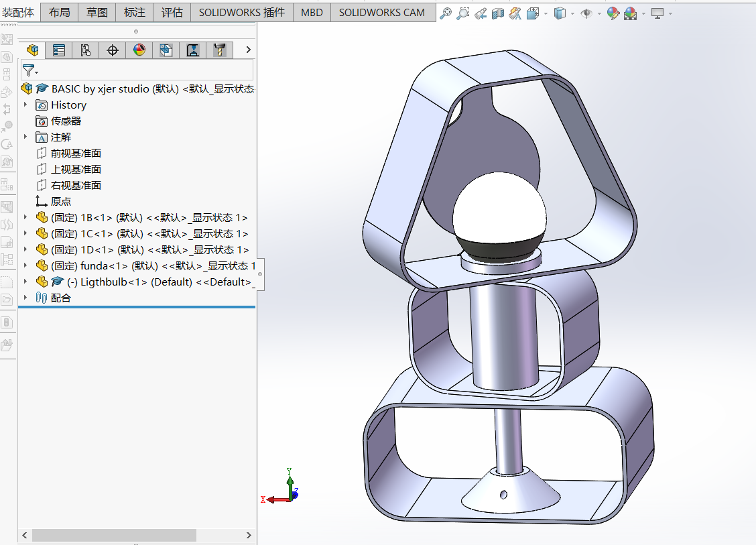Select the (固定) 1B<1> component
The image size is (756, 545).
coord(142,217)
